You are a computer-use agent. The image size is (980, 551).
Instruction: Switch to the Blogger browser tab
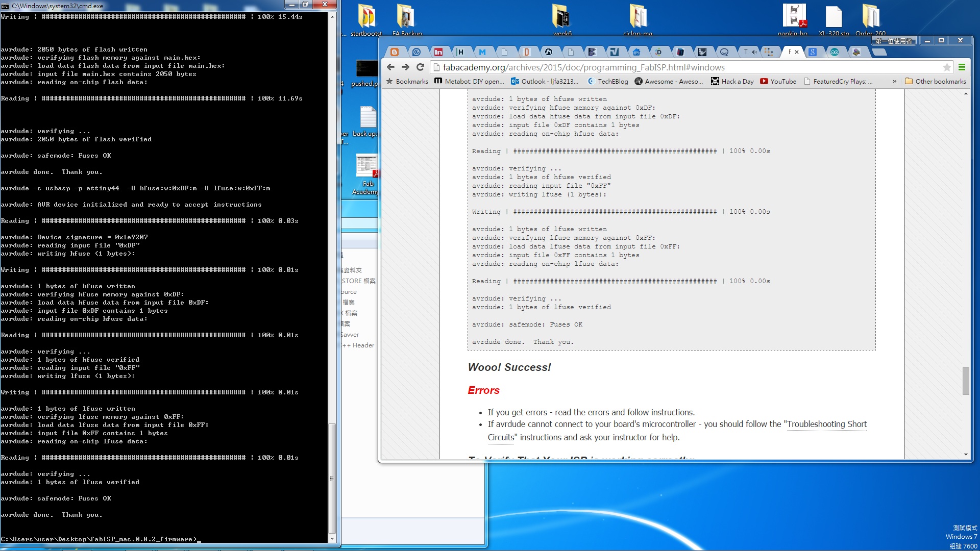pyautogui.click(x=395, y=52)
